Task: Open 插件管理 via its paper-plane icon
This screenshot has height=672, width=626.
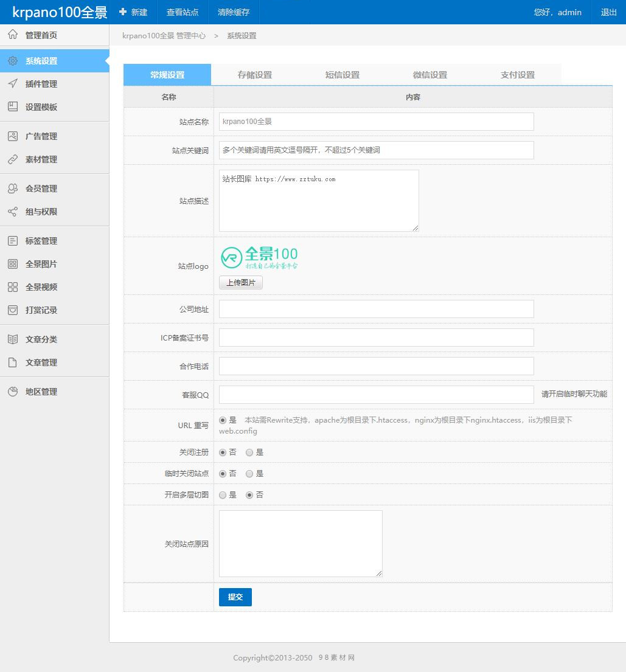Action: tap(13, 84)
